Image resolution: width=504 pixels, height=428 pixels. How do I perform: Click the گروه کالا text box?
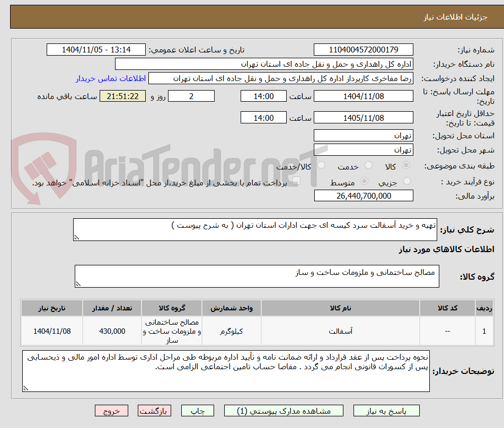257,276
